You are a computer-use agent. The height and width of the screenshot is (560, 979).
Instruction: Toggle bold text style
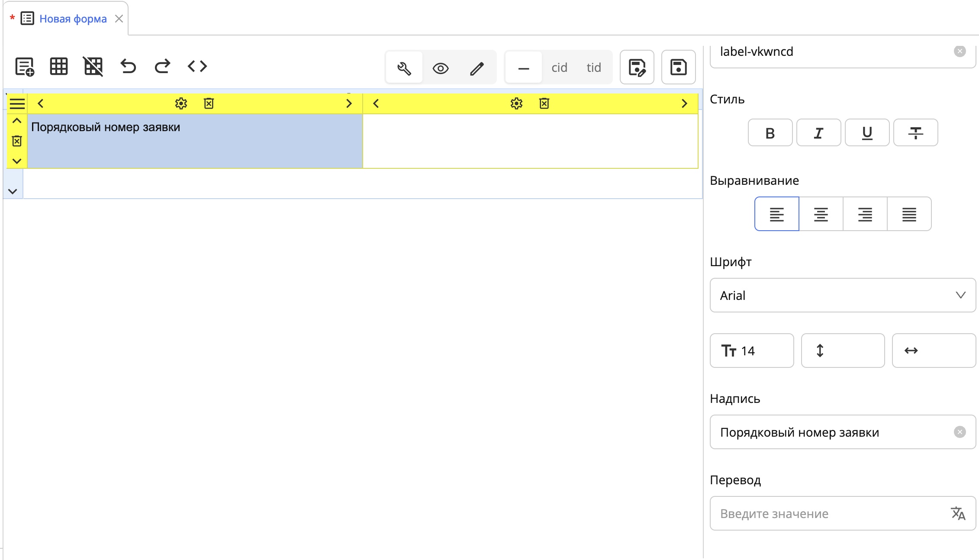[770, 133]
